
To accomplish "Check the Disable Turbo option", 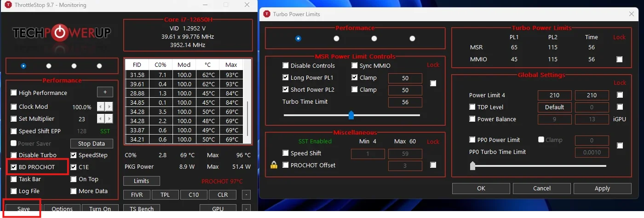I will (14, 155).
